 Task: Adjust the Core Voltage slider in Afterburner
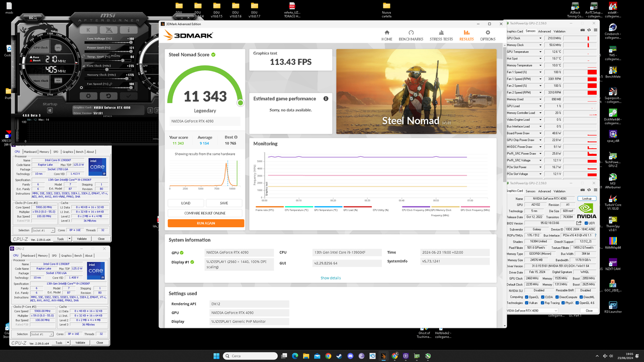pyautogui.click(x=109, y=42)
